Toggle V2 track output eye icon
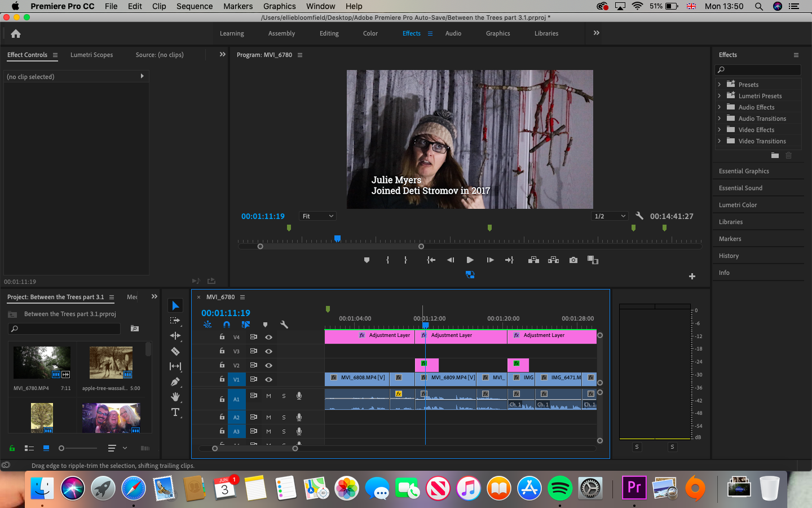The height and width of the screenshot is (508, 812). (x=268, y=365)
